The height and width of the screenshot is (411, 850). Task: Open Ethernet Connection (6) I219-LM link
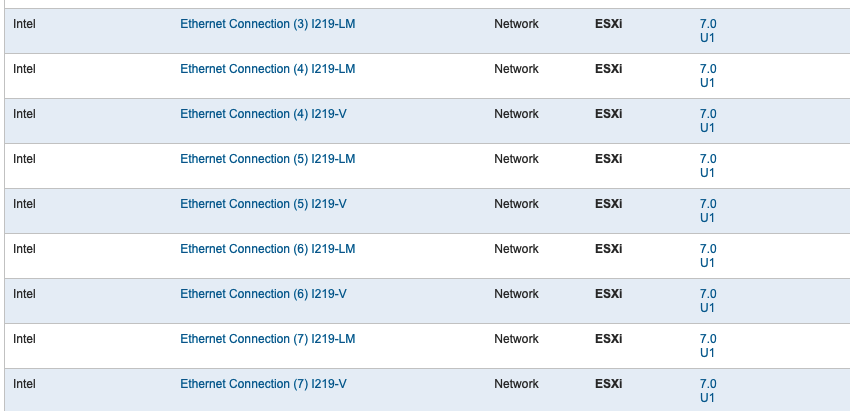click(x=268, y=249)
